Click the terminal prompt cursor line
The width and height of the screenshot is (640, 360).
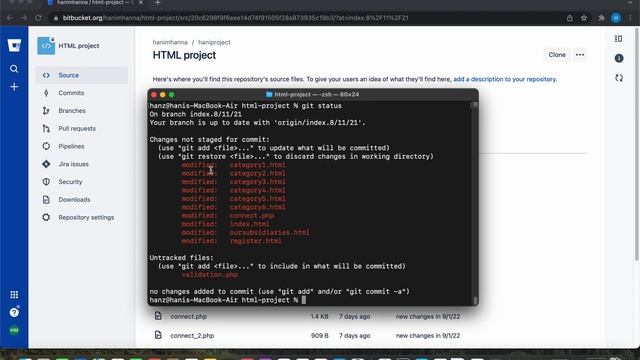click(227, 300)
